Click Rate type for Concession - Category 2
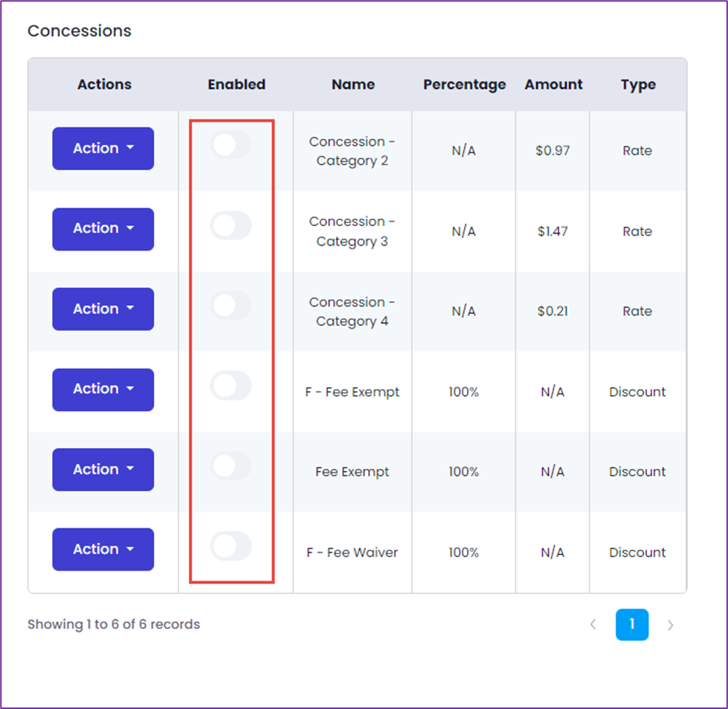This screenshot has height=709, width=728. tap(637, 150)
